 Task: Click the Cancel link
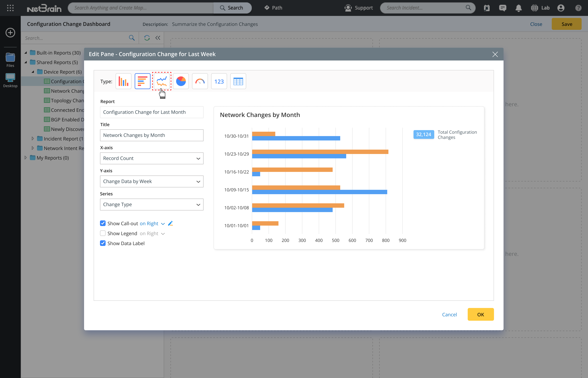click(449, 314)
